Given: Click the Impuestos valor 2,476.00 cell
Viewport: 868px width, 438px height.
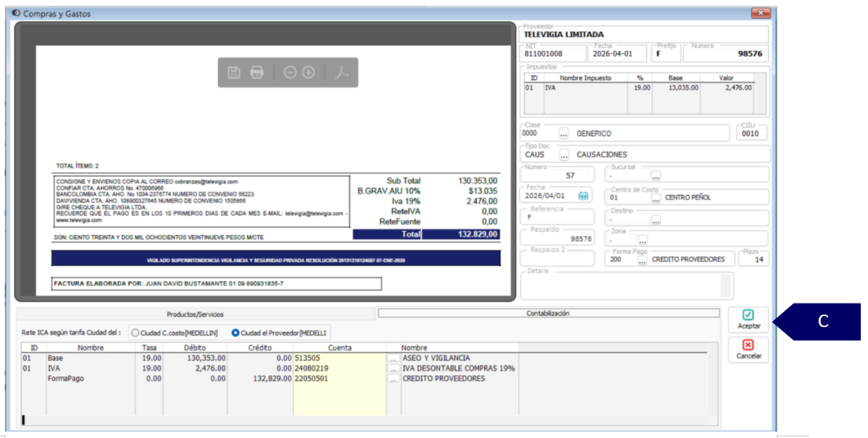Looking at the screenshot, I should [x=738, y=88].
